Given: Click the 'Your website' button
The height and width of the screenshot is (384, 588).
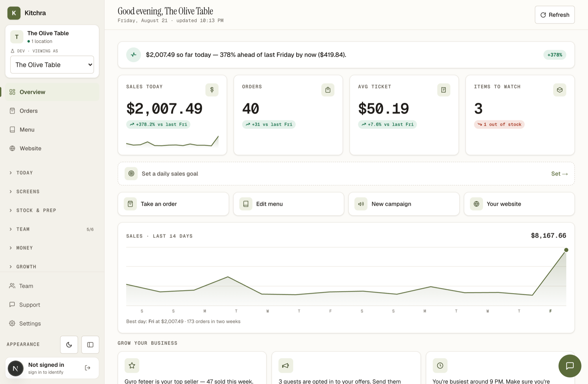Looking at the screenshot, I should point(519,204).
